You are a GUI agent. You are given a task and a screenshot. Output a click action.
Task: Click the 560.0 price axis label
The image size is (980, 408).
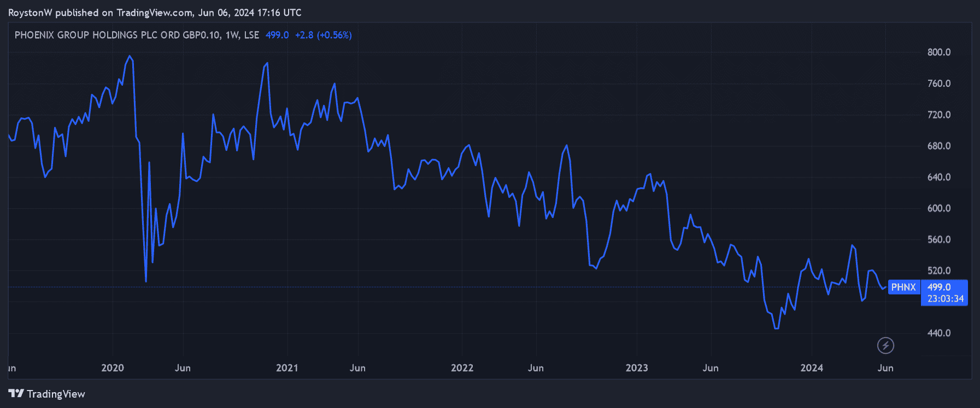click(x=939, y=240)
